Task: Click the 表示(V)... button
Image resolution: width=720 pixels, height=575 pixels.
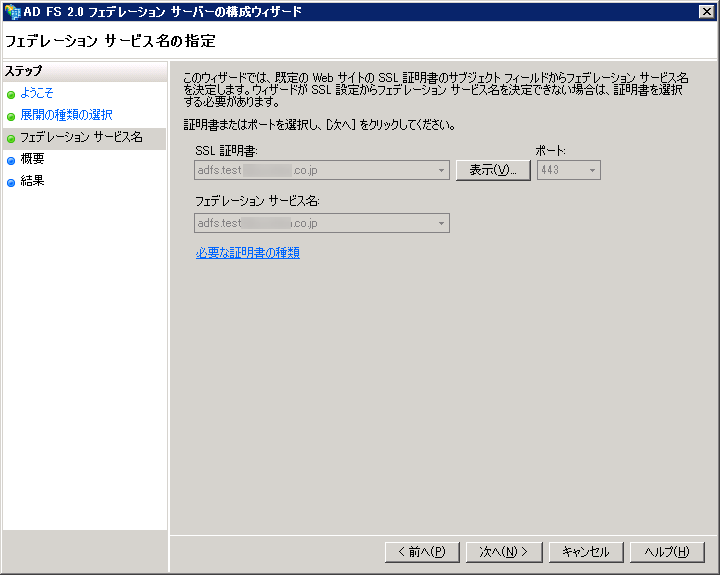Action: (x=493, y=170)
